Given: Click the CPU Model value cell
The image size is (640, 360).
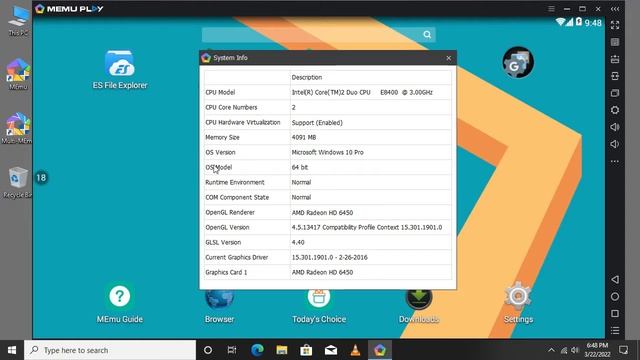Looking at the screenshot, I should click(x=371, y=92).
